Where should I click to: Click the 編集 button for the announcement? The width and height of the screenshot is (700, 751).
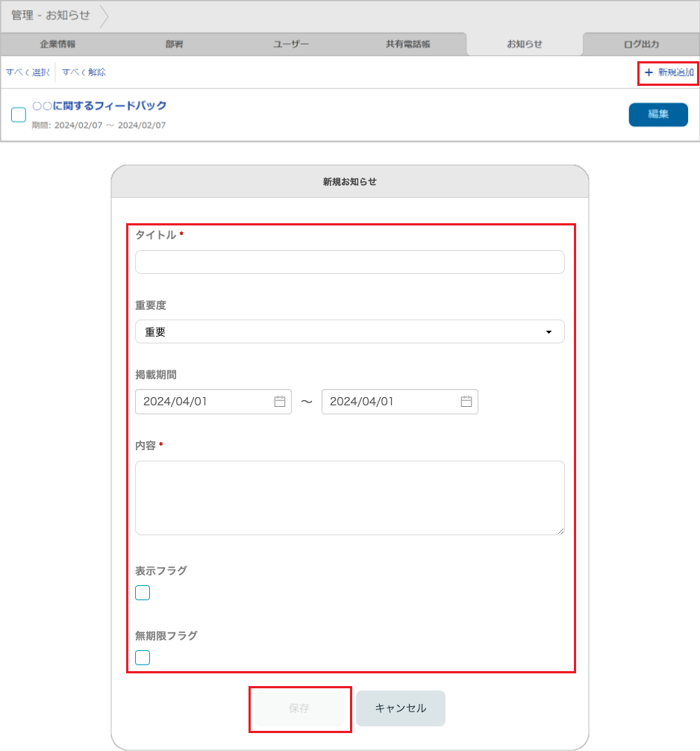658,114
